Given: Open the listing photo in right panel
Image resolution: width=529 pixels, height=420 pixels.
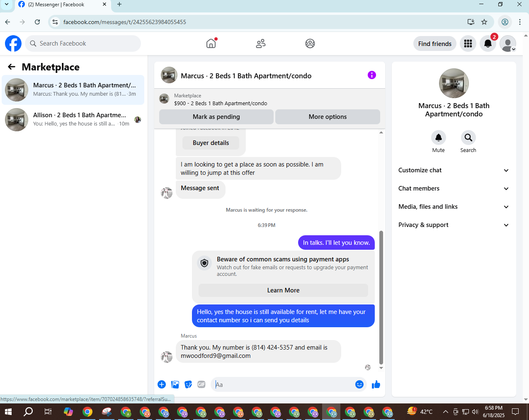Looking at the screenshot, I should pyautogui.click(x=454, y=83).
